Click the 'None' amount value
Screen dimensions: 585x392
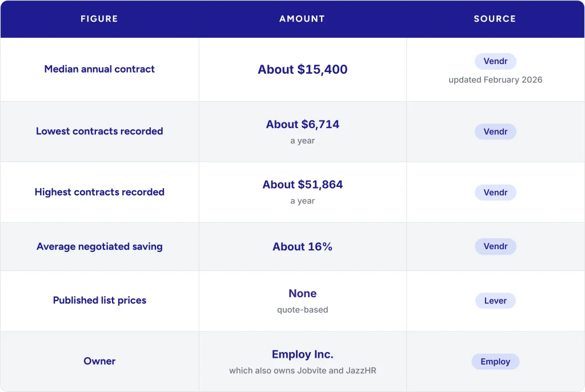pos(303,294)
